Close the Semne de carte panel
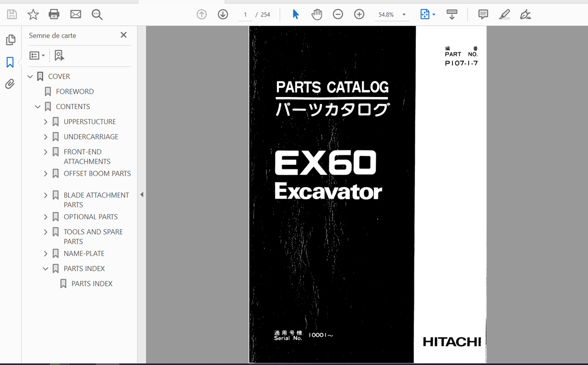 click(124, 35)
